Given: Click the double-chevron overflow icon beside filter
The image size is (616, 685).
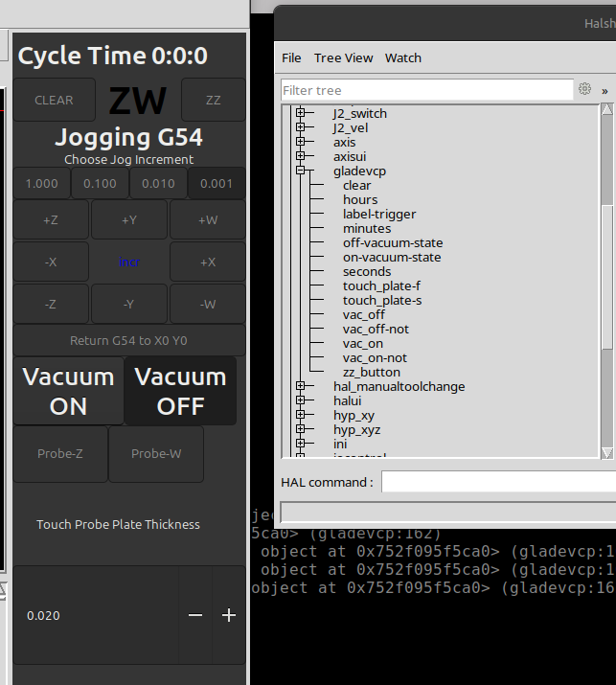Looking at the screenshot, I should click(605, 90).
